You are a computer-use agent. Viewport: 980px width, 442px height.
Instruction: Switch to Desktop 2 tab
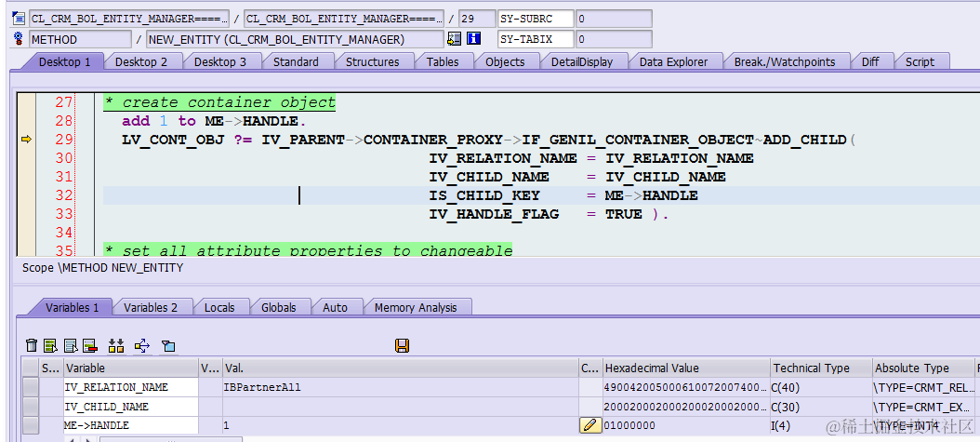point(141,62)
